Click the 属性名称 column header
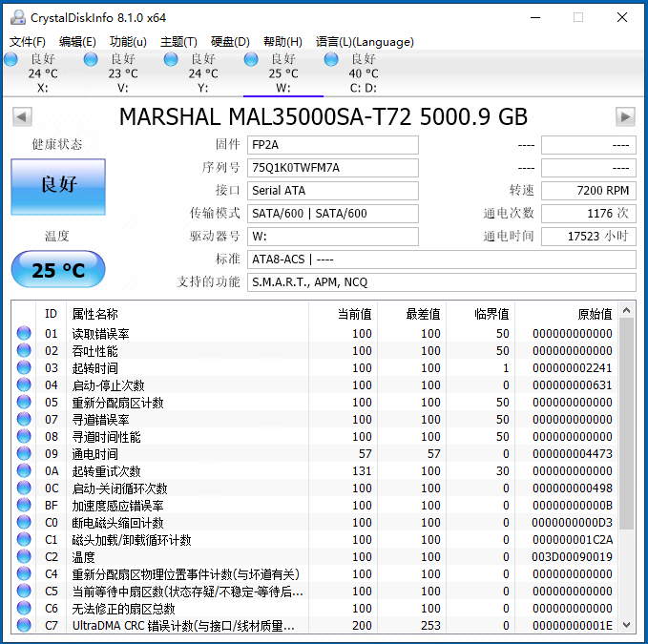The width and height of the screenshot is (648, 644). tap(187, 314)
